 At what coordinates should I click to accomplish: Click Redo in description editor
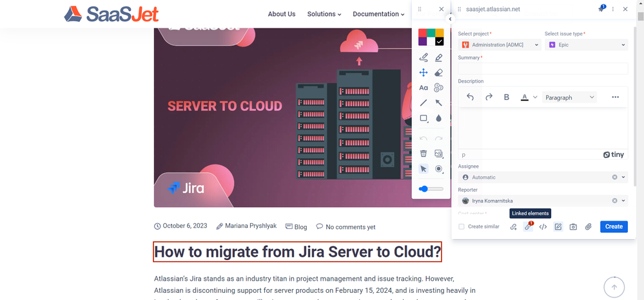click(x=489, y=97)
